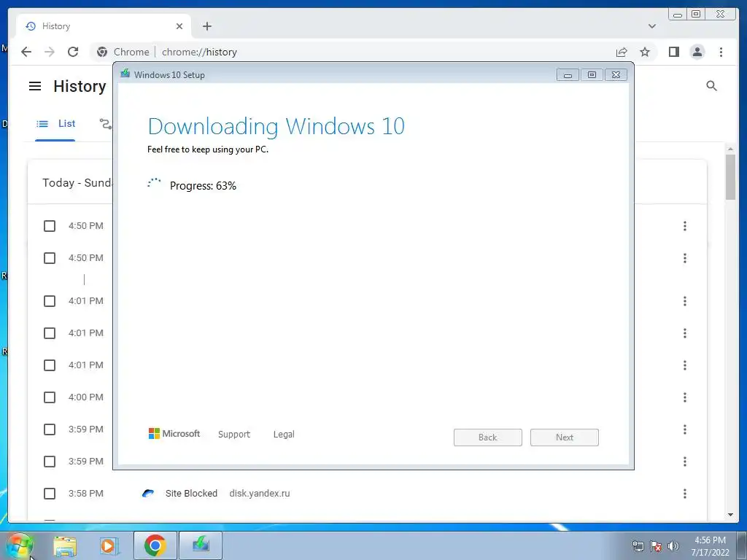Tick the checkbox for the 3:58 PM Site Blocked entry

click(50, 494)
